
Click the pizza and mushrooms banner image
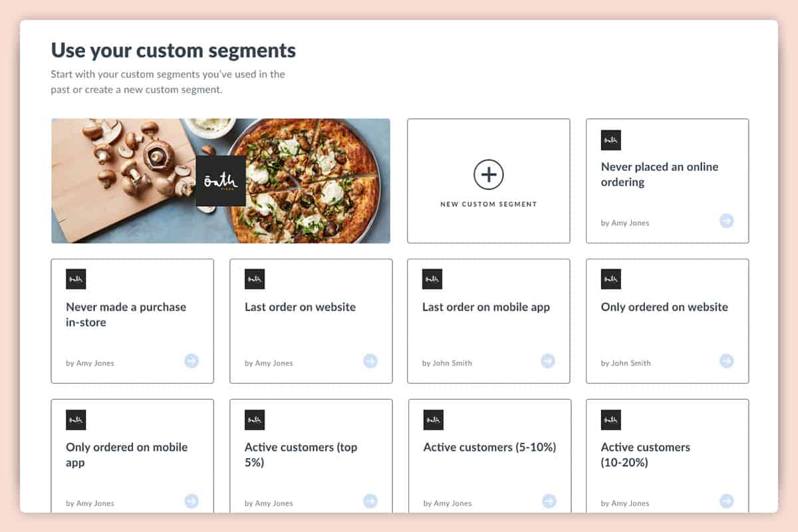(x=221, y=181)
